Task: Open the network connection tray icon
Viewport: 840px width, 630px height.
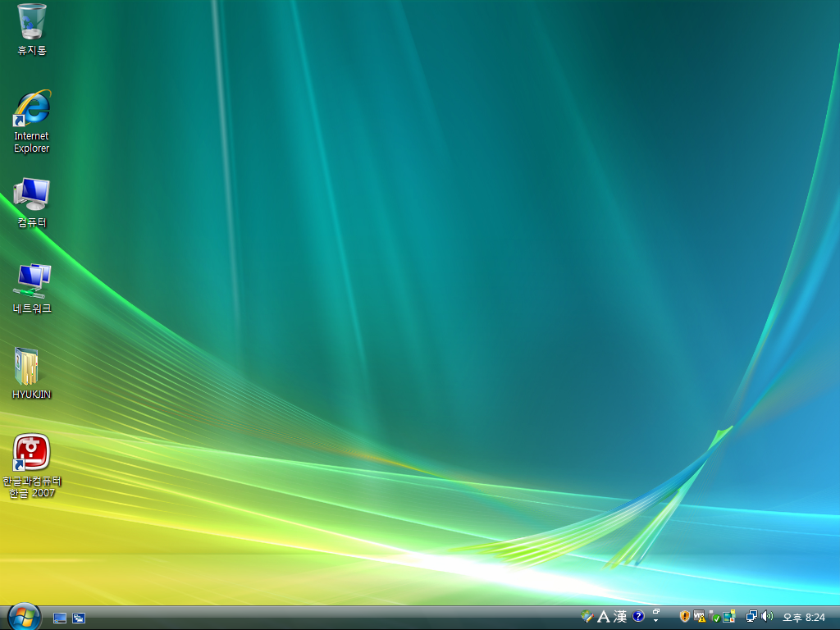Action: point(751,617)
